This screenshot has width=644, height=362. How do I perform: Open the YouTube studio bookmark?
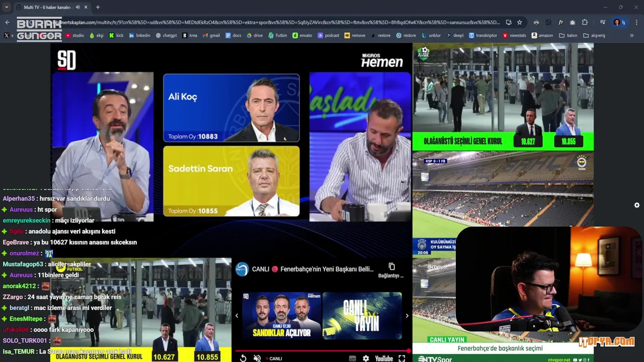74,36
